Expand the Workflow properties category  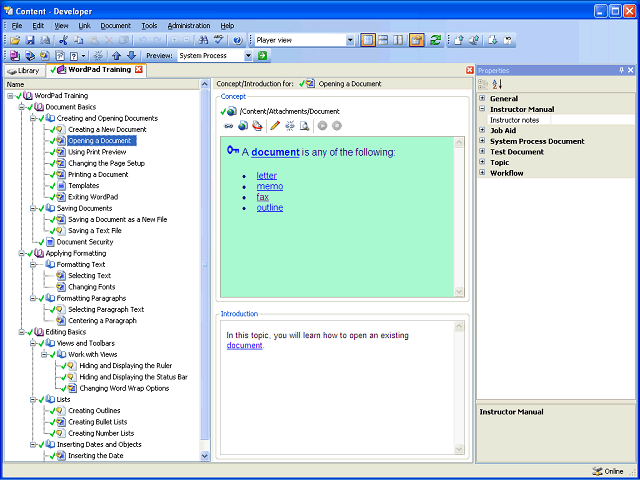(x=482, y=173)
